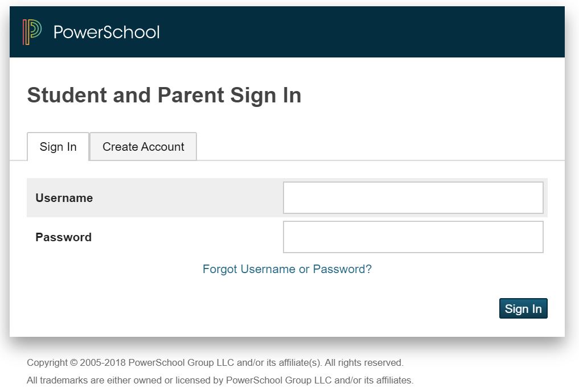579x392 pixels.
Task: Focus the Password input field
Action: click(x=413, y=237)
